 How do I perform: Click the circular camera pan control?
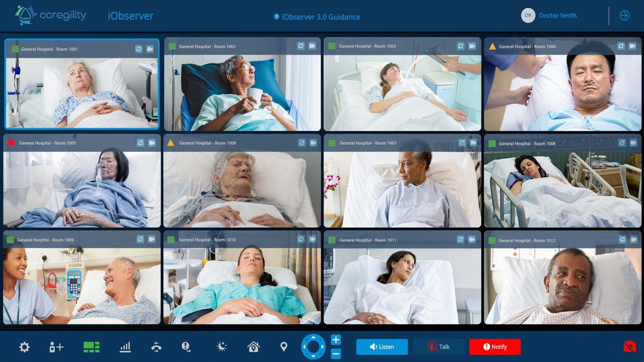[314, 347]
